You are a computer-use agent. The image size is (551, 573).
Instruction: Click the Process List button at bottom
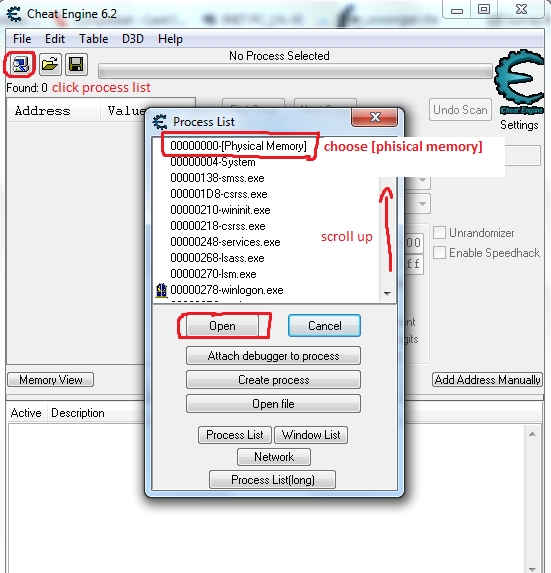(x=235, y=435)
